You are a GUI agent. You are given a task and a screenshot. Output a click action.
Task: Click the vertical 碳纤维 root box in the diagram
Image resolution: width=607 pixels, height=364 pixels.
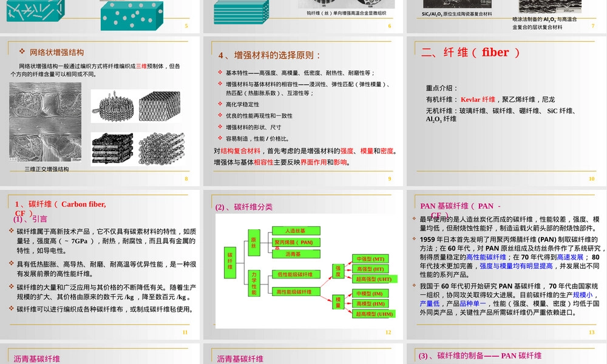[230, 263]
